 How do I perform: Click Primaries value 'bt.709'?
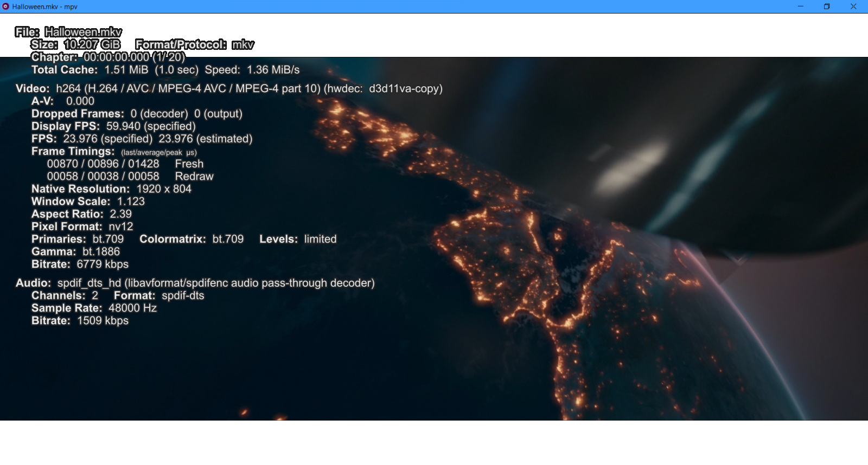click(108, 239)
